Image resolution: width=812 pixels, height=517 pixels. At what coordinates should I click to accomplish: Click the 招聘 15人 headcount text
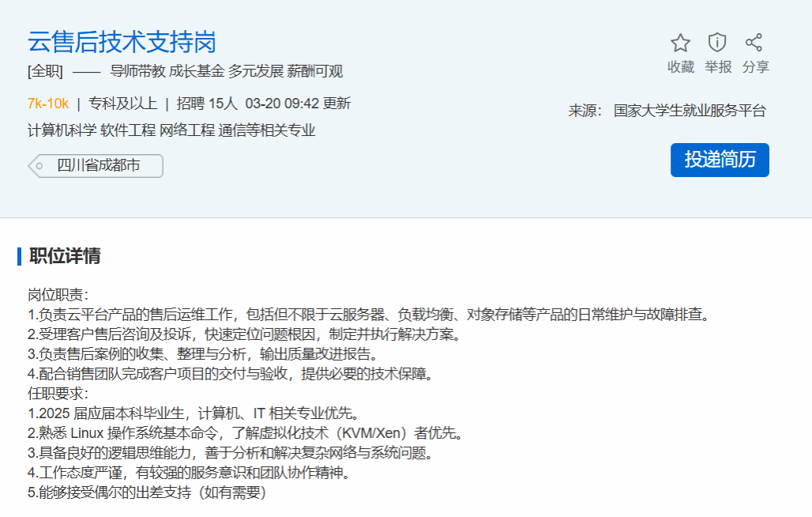pos(207,104)
